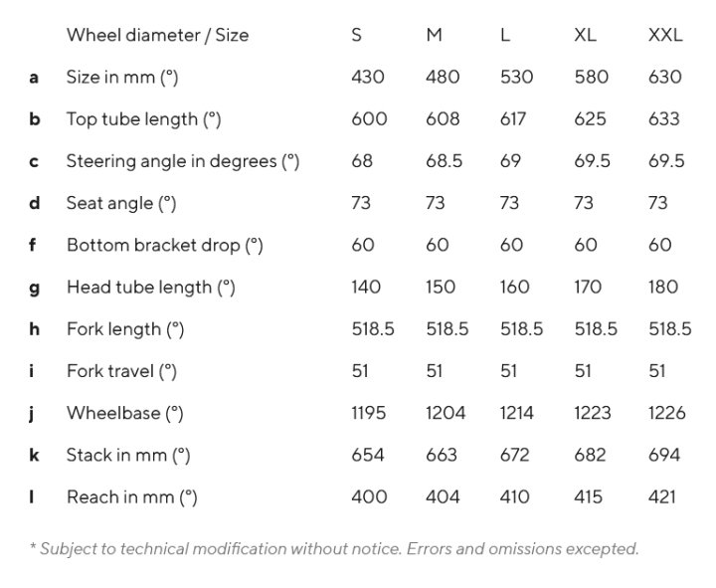Click the XL column header
Screen dimensions: 716x588
pos(585,35)
